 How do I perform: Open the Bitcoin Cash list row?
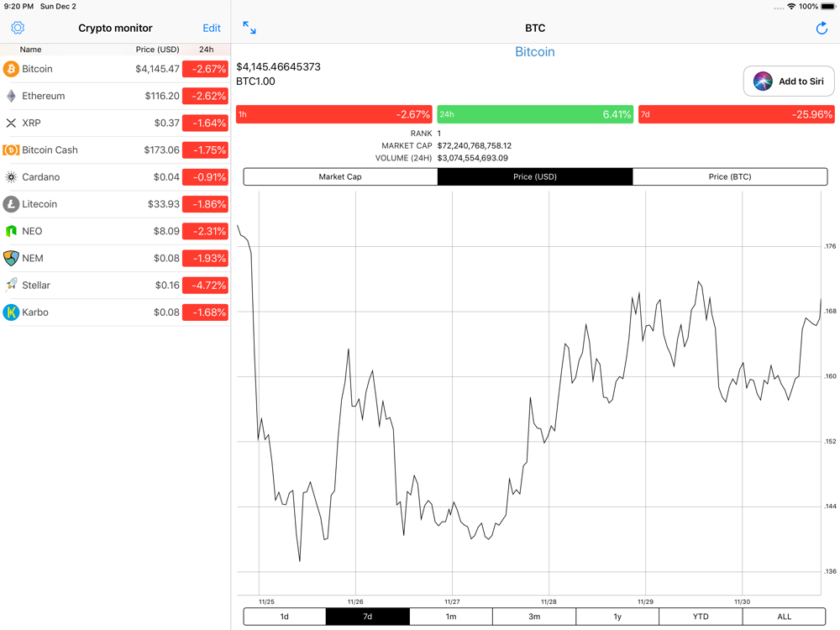pos(115,150)
